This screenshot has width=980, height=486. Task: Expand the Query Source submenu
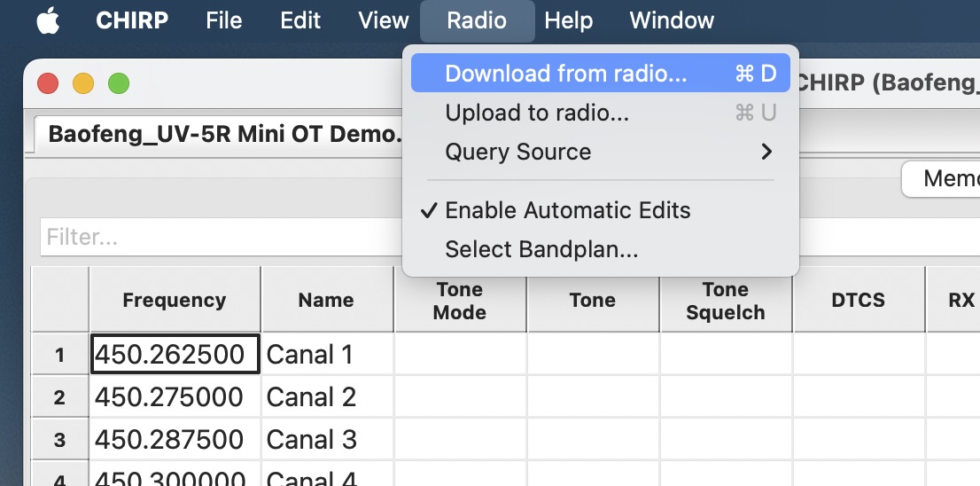coord(601,152)
